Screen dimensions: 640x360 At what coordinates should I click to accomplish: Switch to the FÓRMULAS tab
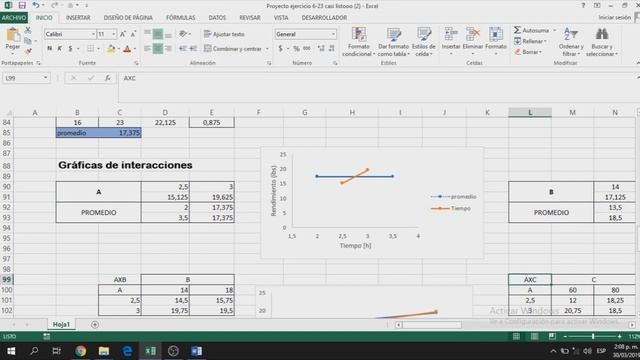180,18
